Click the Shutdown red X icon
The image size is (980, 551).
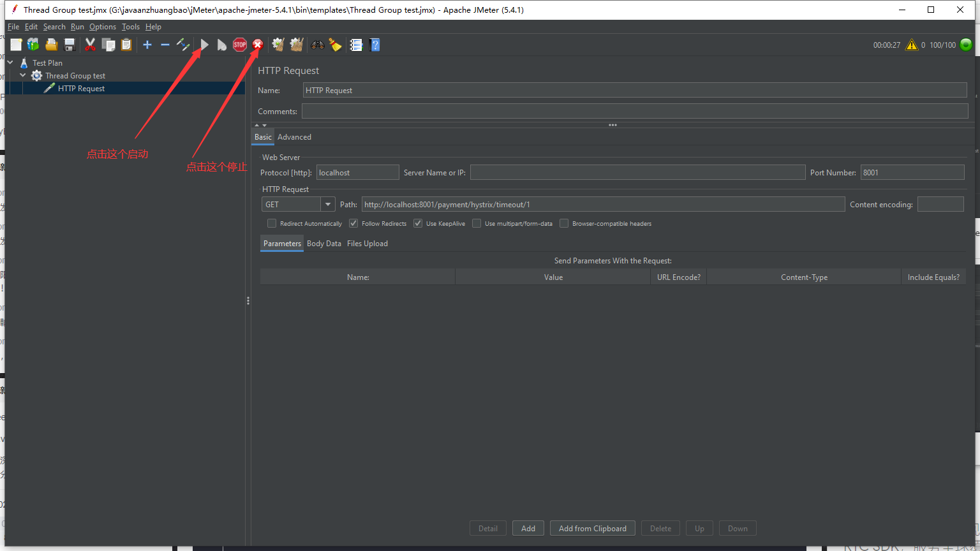pyautogui.click(x=258, y=45)
